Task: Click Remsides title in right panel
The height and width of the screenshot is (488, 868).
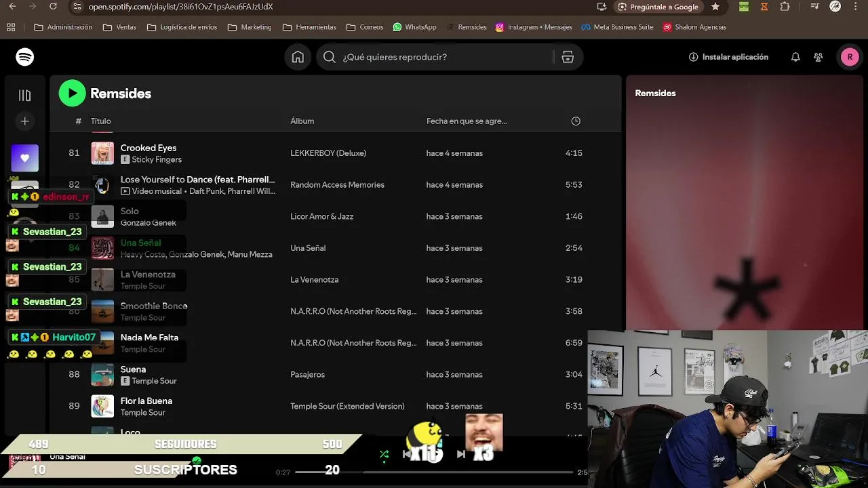Action: pos(655,94)
